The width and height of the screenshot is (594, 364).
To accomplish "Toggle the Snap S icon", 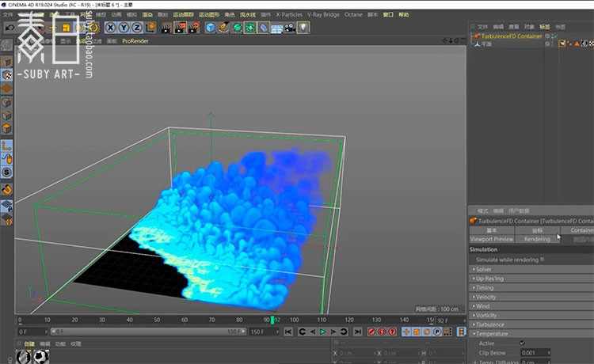I will [x=7, y=173].
